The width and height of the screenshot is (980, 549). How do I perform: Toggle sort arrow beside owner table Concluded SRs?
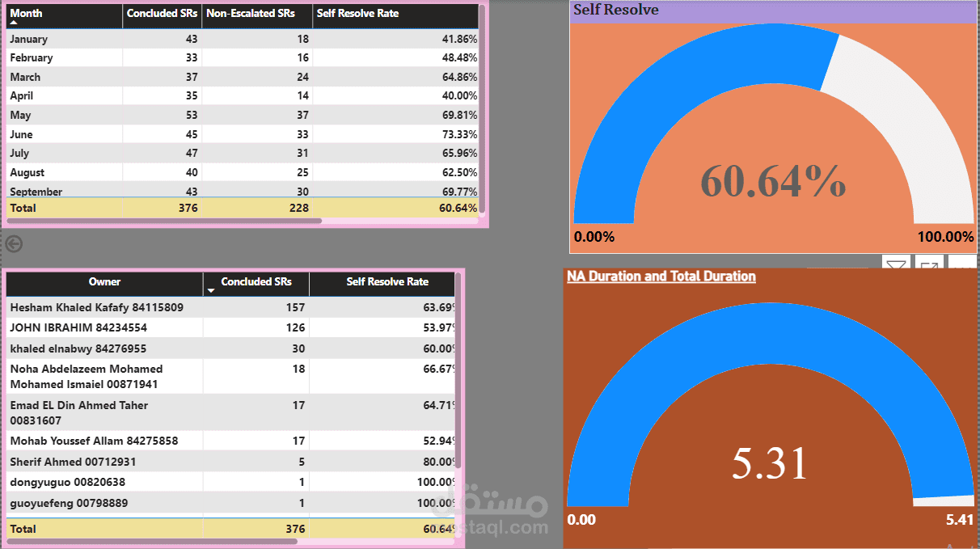(212, 289)
